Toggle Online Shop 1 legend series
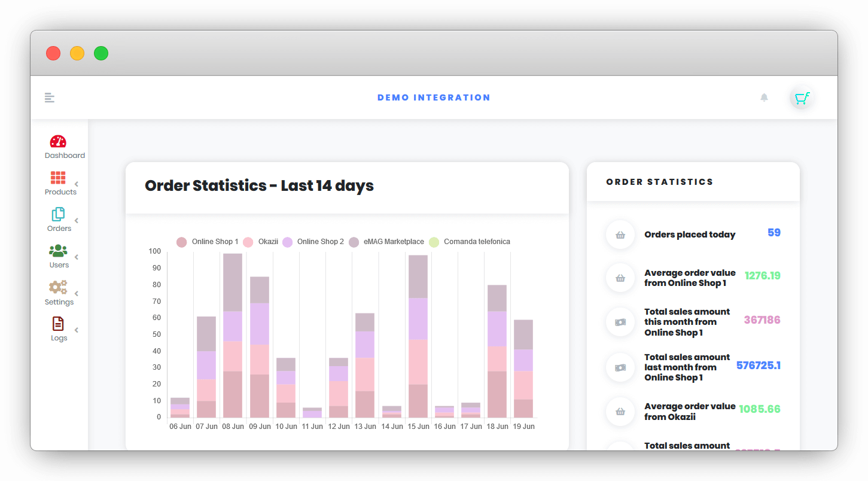 pos(208,242)
